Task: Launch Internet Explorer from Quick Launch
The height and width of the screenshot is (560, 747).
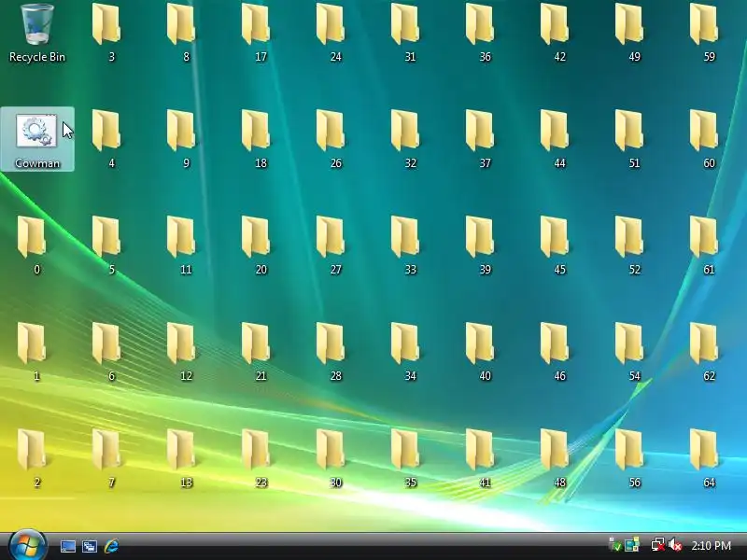Action: pyautogui.click(x=111, y=546)
